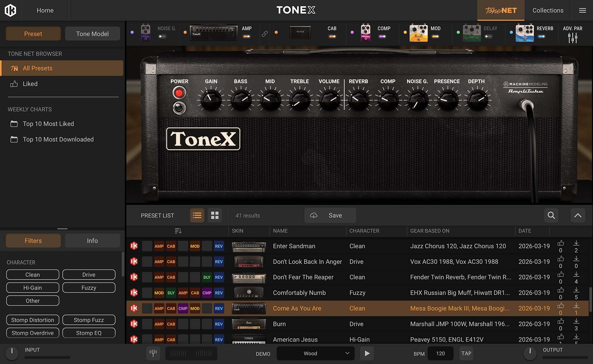Click the Save button
The width and height of the screenshot is (593, 364).
[x=330, y=215]
